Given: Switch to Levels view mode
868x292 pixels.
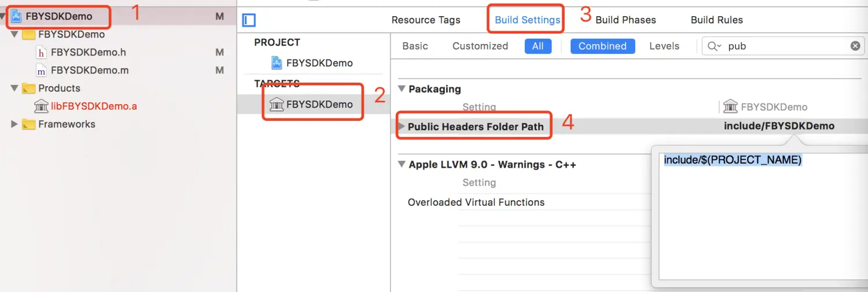Looking at the screenshot, I should click(664, 46).
